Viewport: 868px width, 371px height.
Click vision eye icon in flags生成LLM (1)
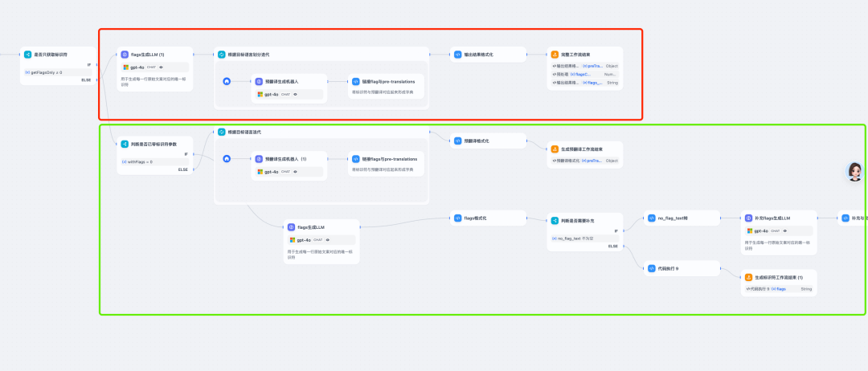pyautogui.click(x=161, y=67)
